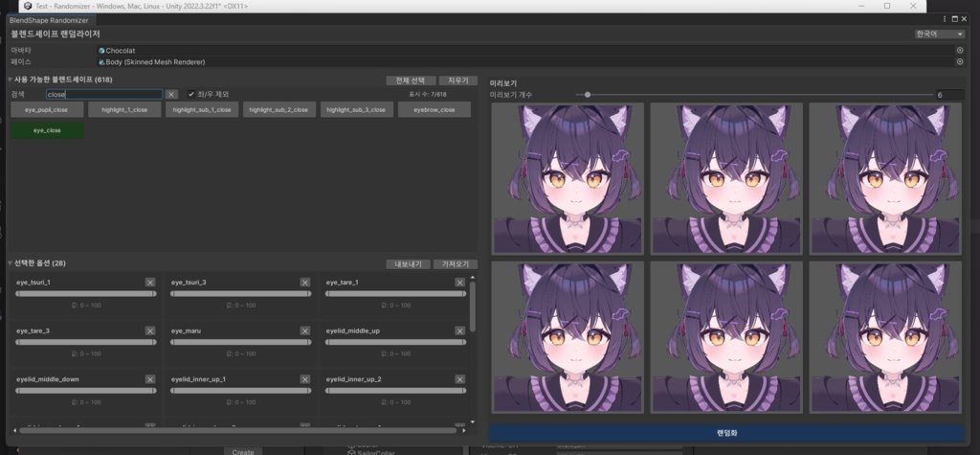
Task: Remove eye_tare_1 from selected options
Action: coord(460,283)
